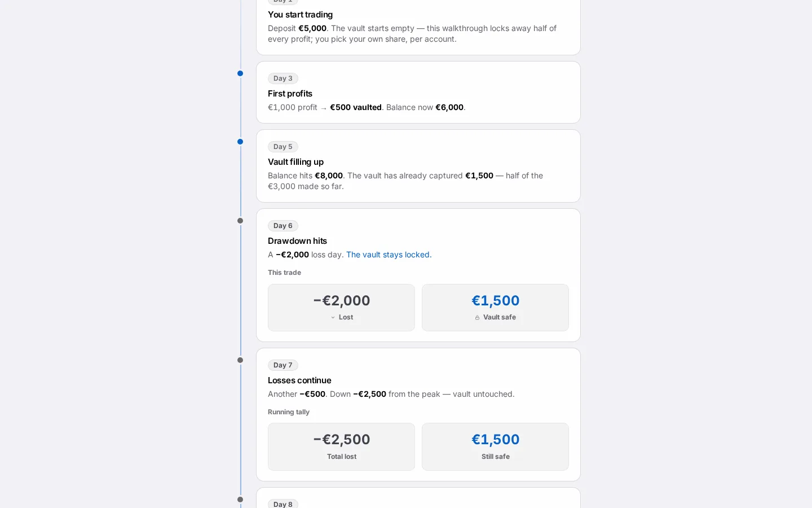Screen dimensions: 812x508
Task: Click the Day 5 badge
Action: coord(283,147)
